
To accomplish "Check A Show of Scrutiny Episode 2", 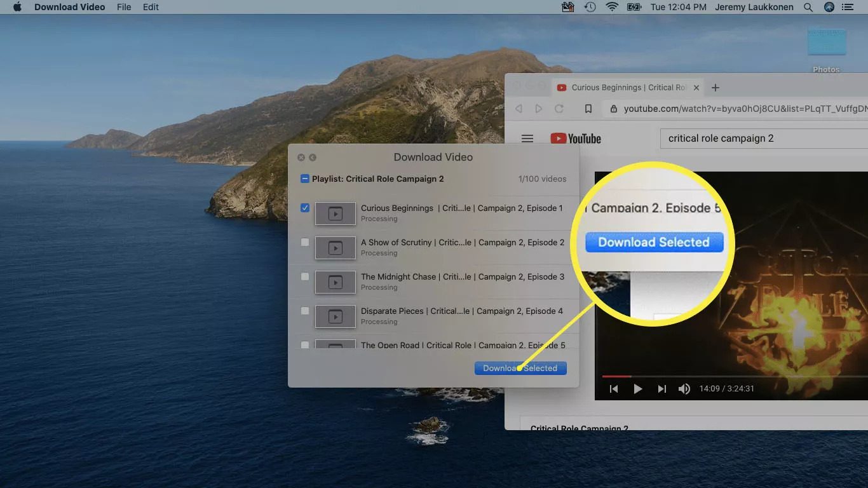I will click(305, 242).
